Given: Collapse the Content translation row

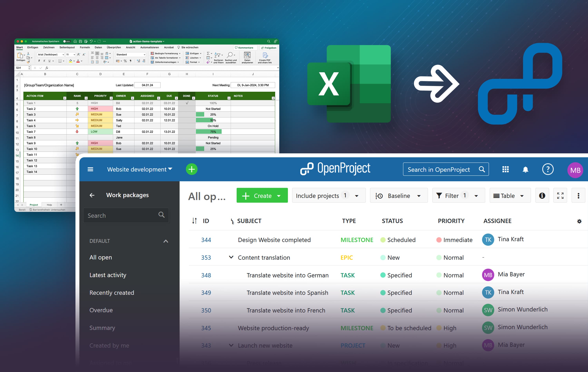Looking at the screenshot, I should (231, 257).
